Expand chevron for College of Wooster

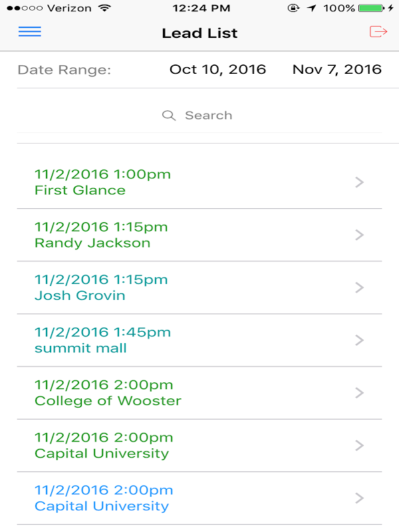point(360,392)
